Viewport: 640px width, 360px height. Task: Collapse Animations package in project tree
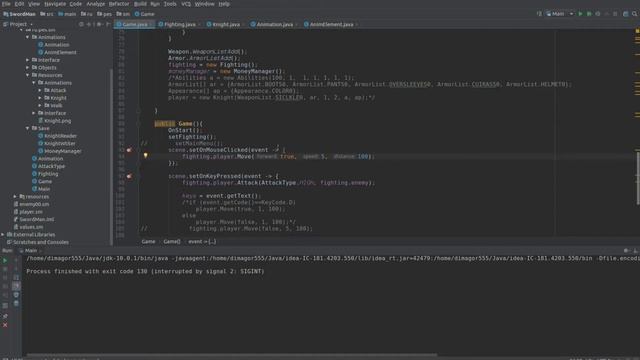(27, 37)
